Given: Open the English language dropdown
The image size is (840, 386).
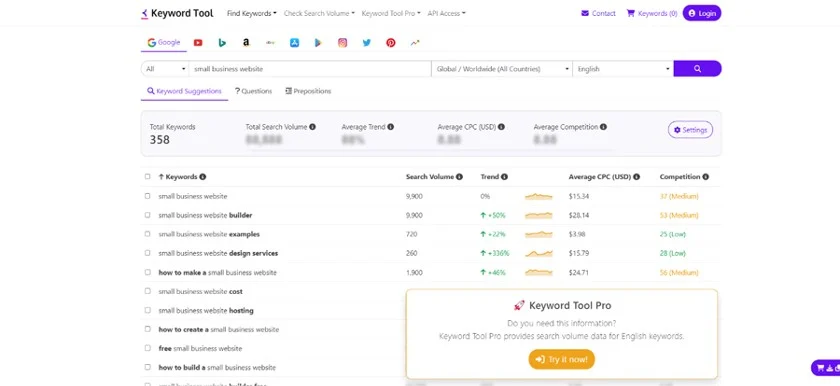Looking at the screenshot, I should [x=623, y=69].
